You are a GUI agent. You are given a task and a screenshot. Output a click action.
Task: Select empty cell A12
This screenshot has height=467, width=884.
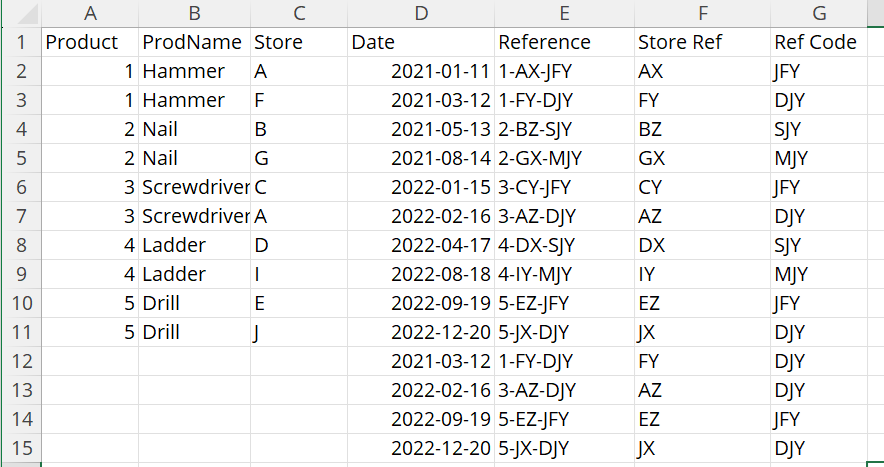90,361
